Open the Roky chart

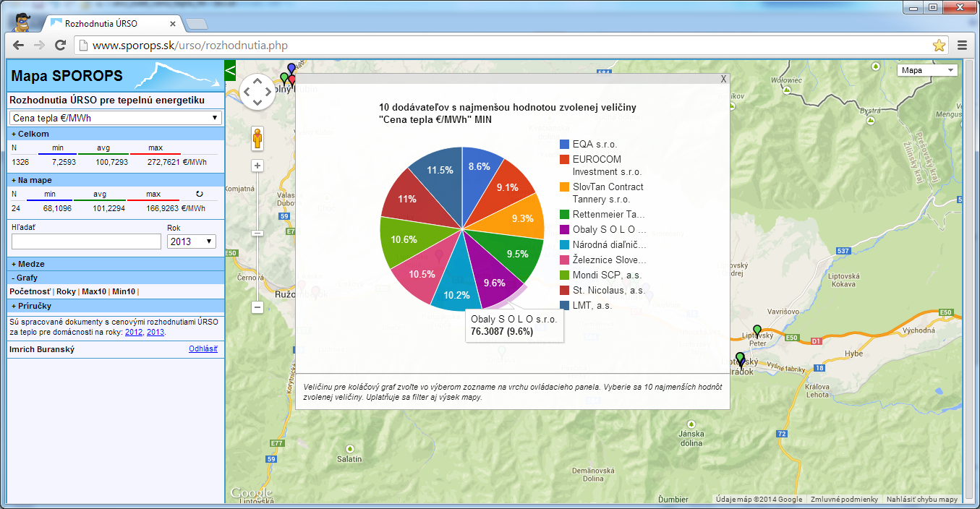click(66, 291)
